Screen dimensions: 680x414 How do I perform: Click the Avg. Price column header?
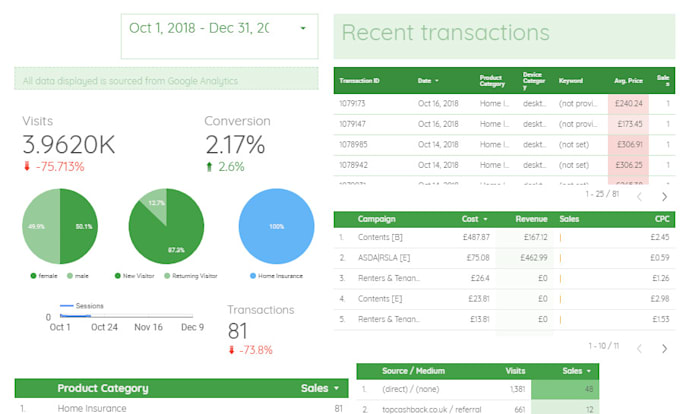point(628,81)
